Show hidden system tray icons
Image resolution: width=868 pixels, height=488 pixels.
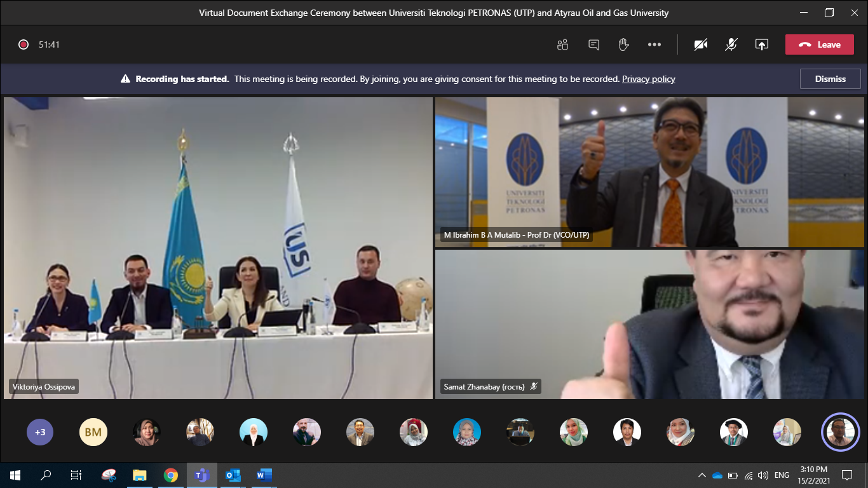702,475
